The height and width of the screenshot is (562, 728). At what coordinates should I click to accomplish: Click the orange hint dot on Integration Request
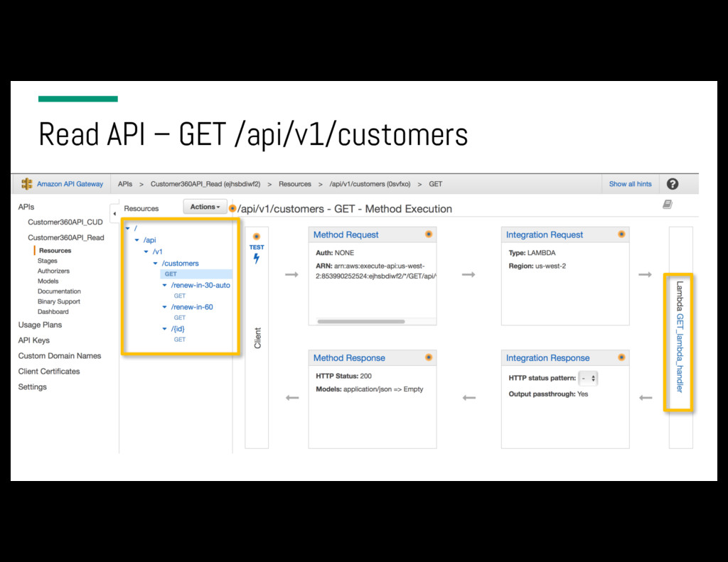tap(621, 234)
